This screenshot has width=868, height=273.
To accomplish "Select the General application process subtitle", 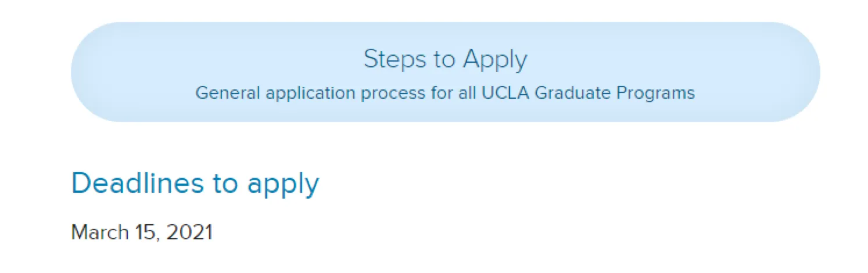I will 445,93.
